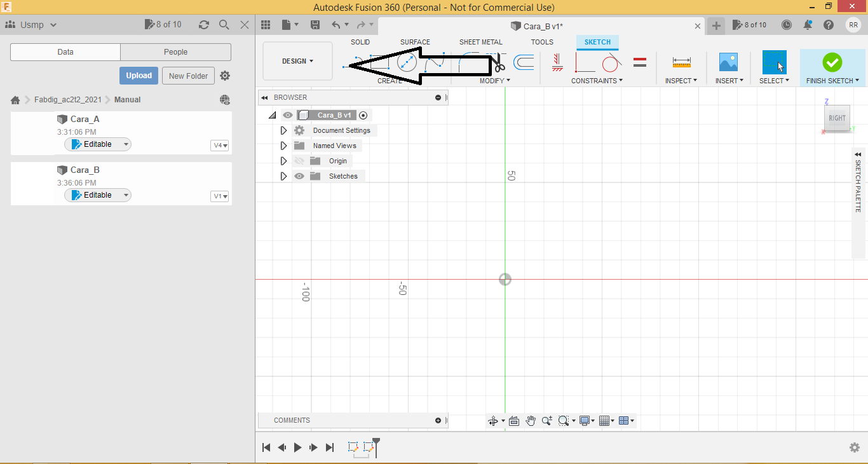Activate the Zoom tool in navigation bar
Image resolution: width=868 pixels, height=464 pixels.
pos(546,421)
